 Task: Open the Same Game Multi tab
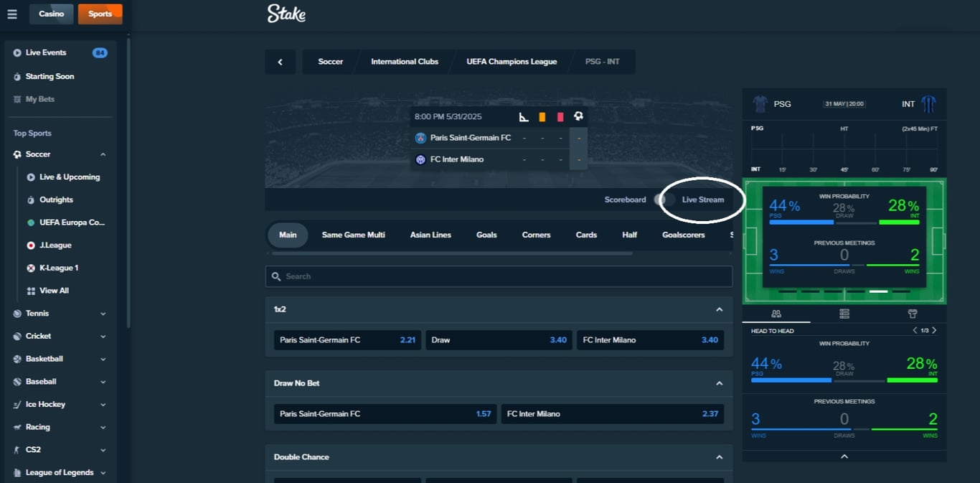coord(353,235)
